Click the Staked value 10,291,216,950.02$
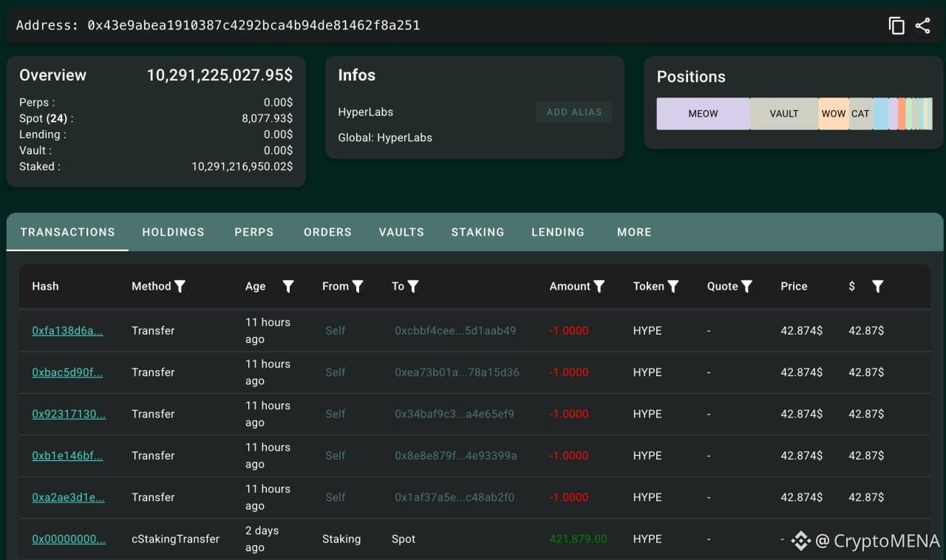The image size is (946, 560). (242, 167)
